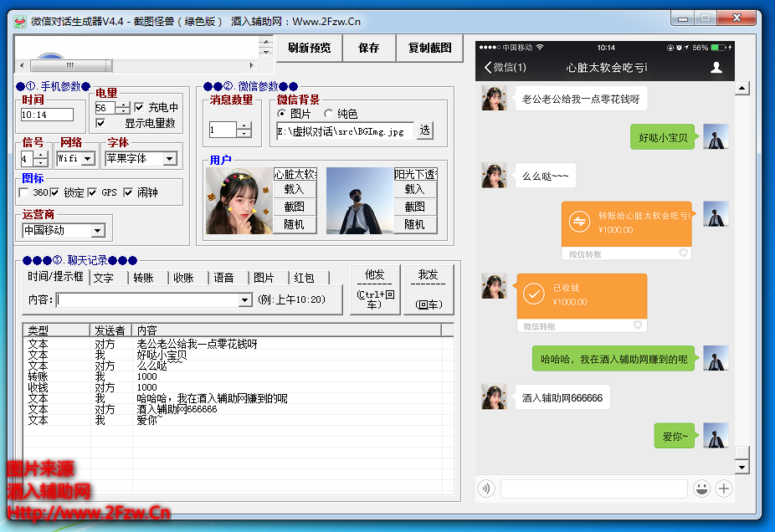Click girl avatar beside 老公老公给我一点零花钱呀
The height and width of the screenshot is (532, 775).
(494, 98)
